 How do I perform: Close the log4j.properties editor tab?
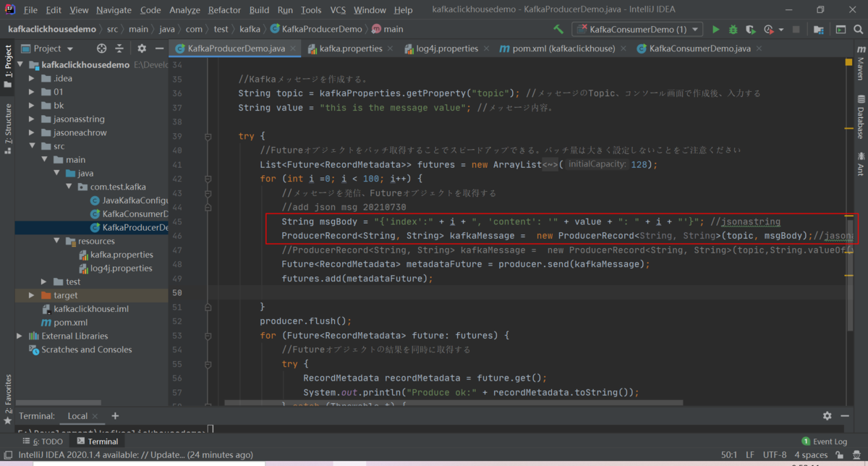coord(486,48)
